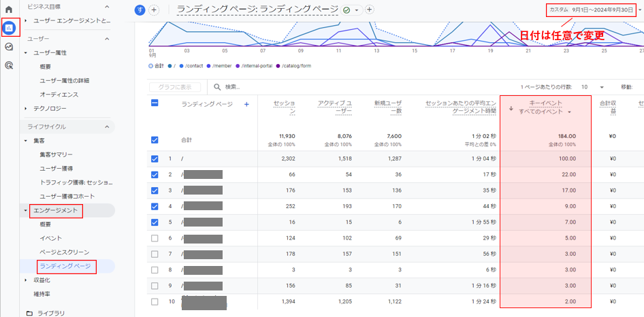Check the row 6 checkbox
Image resolution: width=644 pixels, height=317 pixels.
coord(155,238)
